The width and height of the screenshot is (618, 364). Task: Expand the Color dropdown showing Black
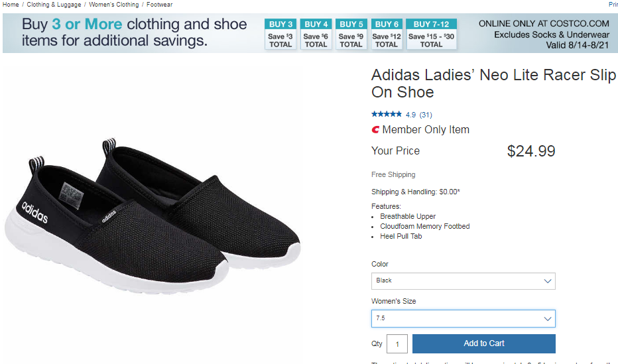463,281
